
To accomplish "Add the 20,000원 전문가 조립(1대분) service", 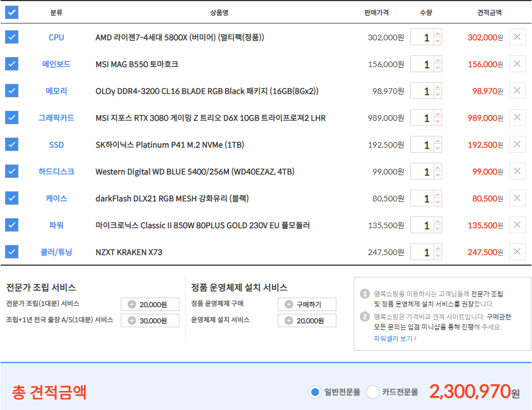I will tap(150, 304).
